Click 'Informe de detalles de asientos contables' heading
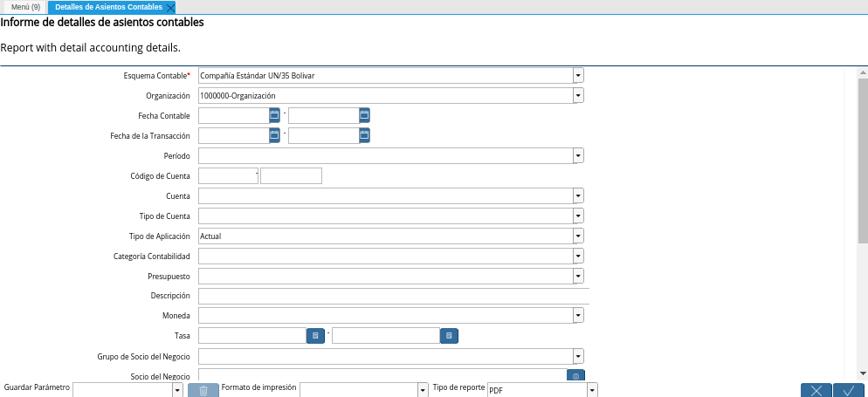Viewport: 868px width, 397px height. 102,23
